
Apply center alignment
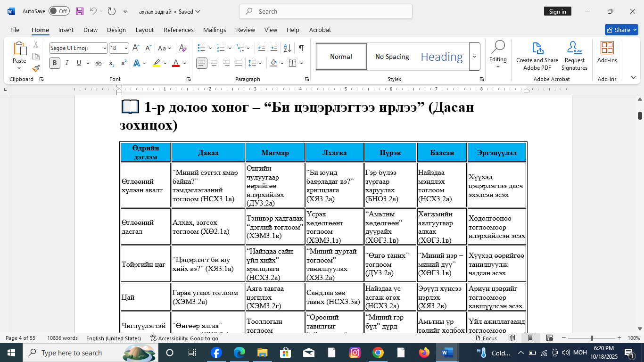click(214, 62)
